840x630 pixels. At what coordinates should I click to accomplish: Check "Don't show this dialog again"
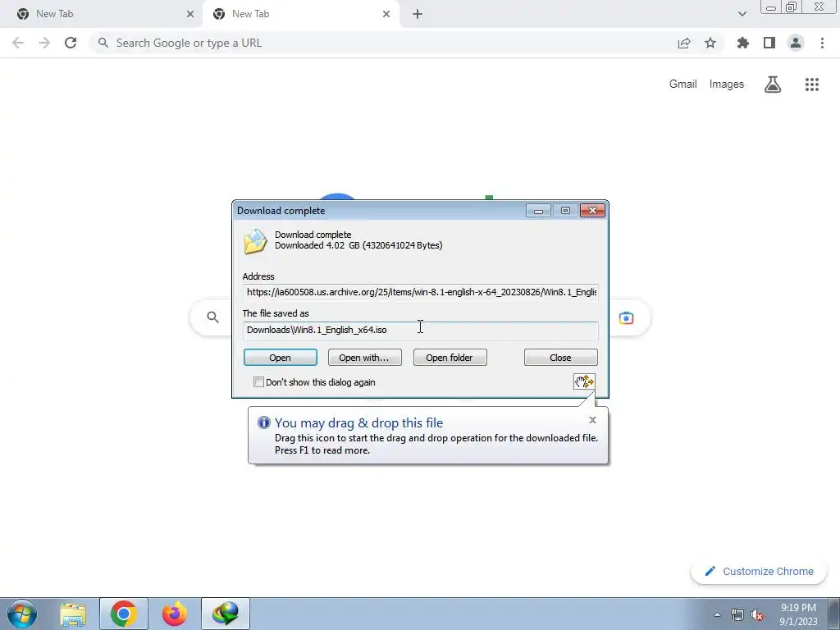point(258,382)
